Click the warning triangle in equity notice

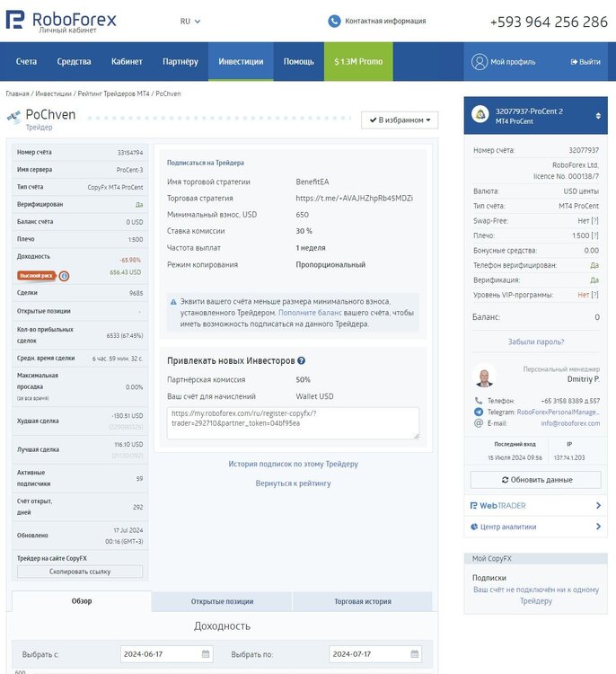(173, 302)
